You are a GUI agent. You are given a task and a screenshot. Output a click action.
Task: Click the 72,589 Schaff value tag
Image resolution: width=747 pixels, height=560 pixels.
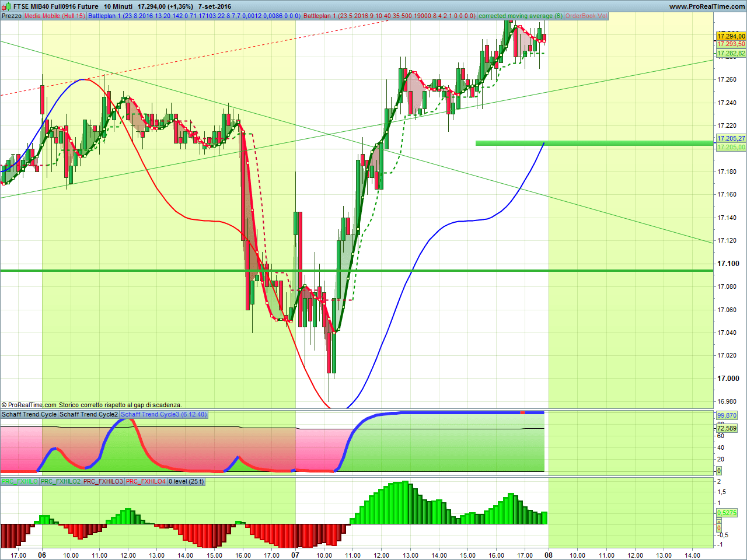727,428
